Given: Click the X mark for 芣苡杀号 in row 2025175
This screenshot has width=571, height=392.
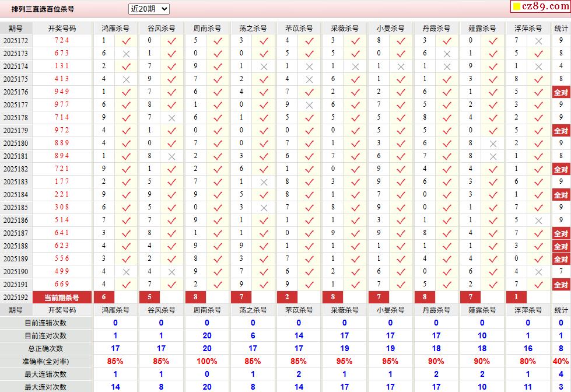Looking at the screenshot, I should coord(310,79).
